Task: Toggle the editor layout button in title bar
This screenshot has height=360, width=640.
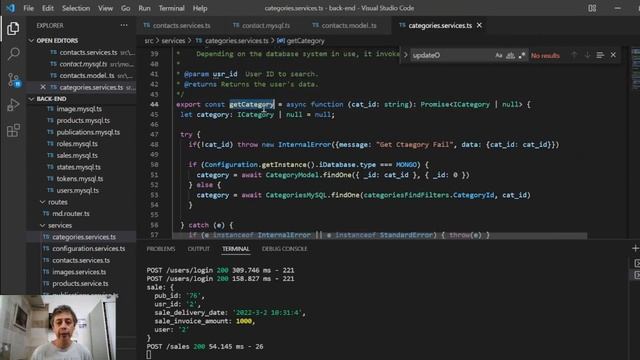Action: 592,8
